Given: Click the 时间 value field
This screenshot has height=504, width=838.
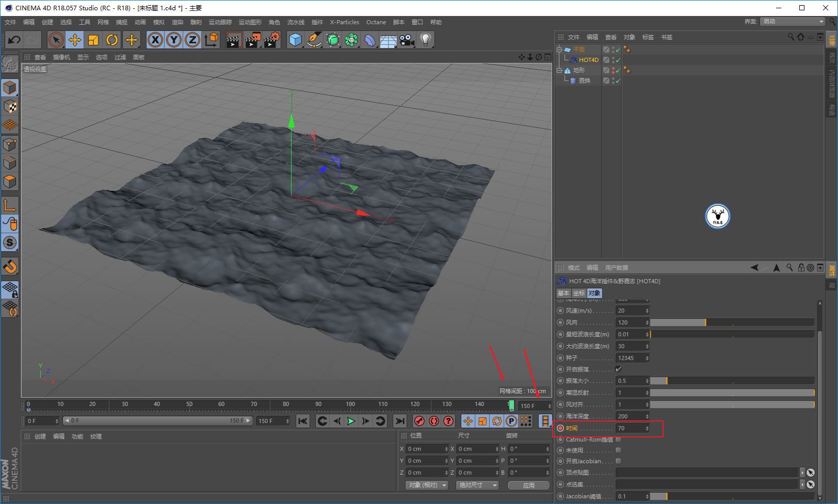Looking at the screenshot, I should click(x=630, y=428).
